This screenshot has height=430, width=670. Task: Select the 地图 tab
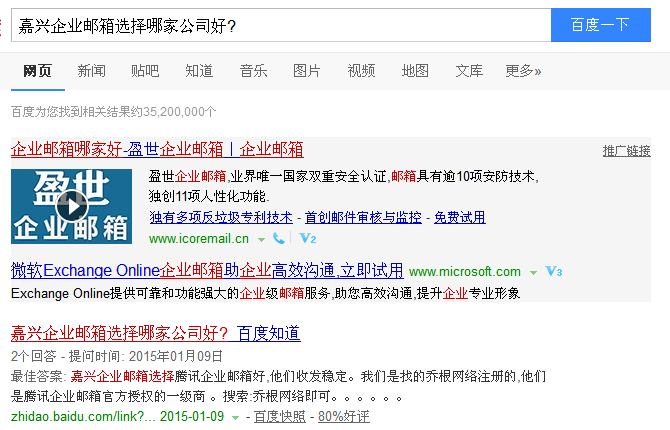[x=415, y=71]
